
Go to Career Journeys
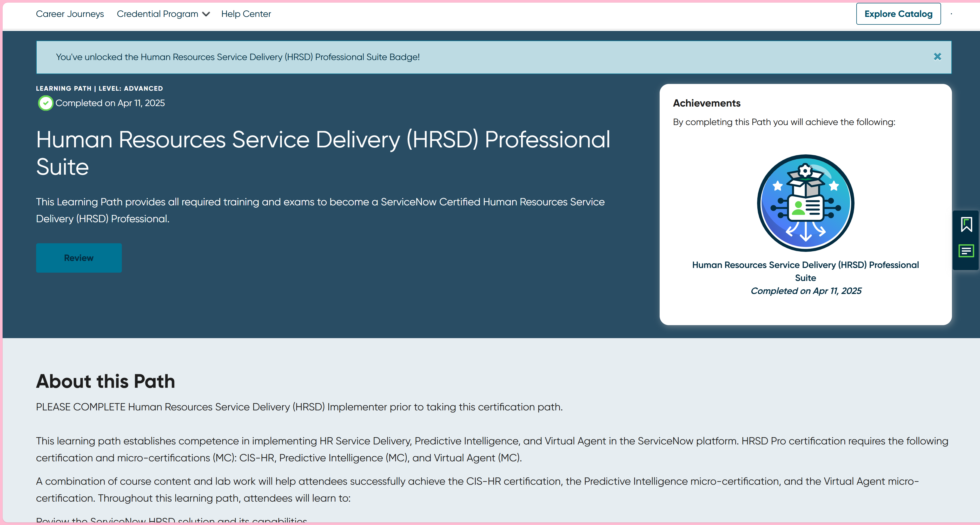click(x=70, y=14)
